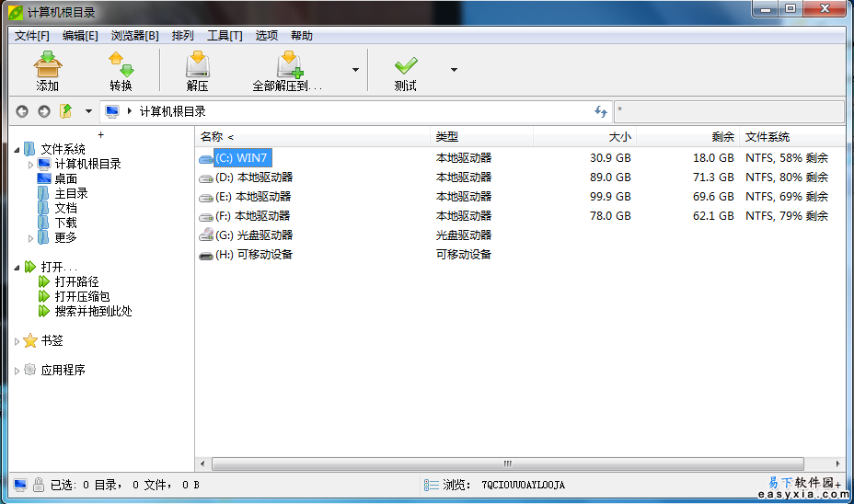This screenshot has width=854, height=504.
Task: Open the 选项 menu
Action: point(266,36)
